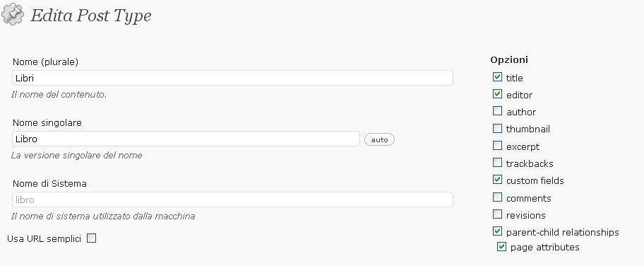Click into the Nome singolare field with Libro
Screen dimensions: 644x266
coord(186,139)
